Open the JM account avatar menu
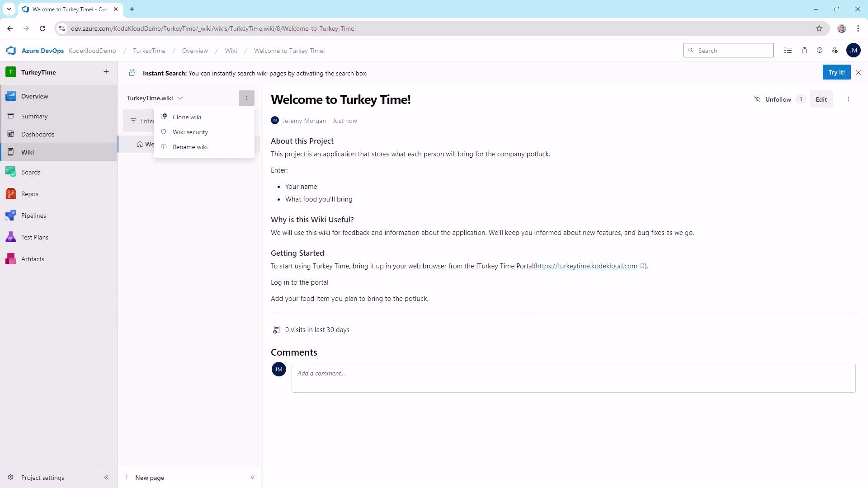868x488 pixels. (x=853, y=51)
